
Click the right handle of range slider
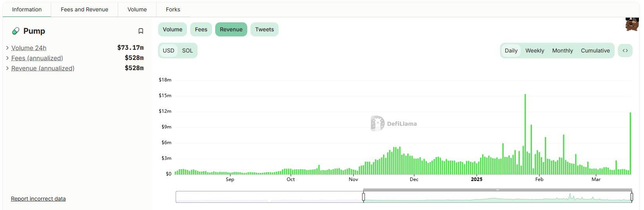[631, 197]
